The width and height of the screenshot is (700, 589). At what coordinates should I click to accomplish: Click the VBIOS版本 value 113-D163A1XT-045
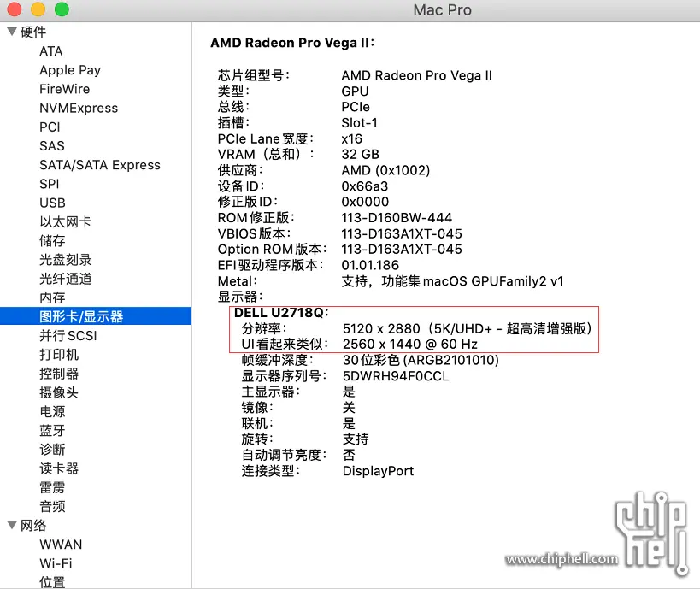click(402, 233)
